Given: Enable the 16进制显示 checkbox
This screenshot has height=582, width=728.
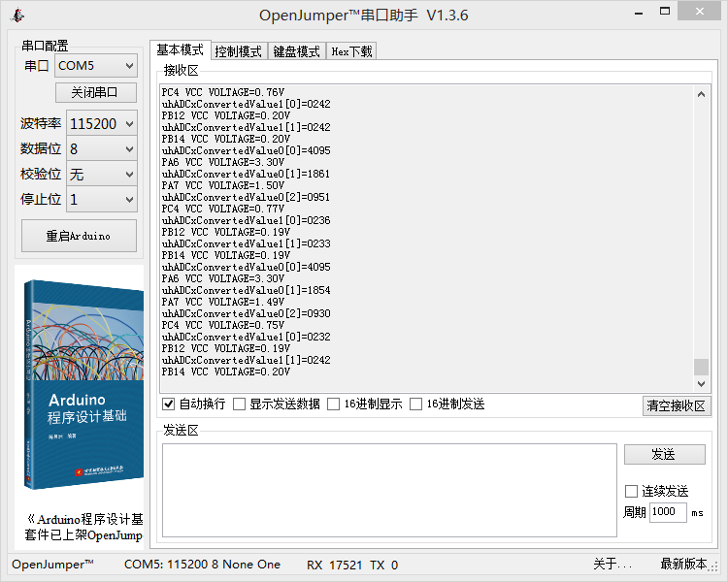Looking at the screenshot, I should pos(333,404).
